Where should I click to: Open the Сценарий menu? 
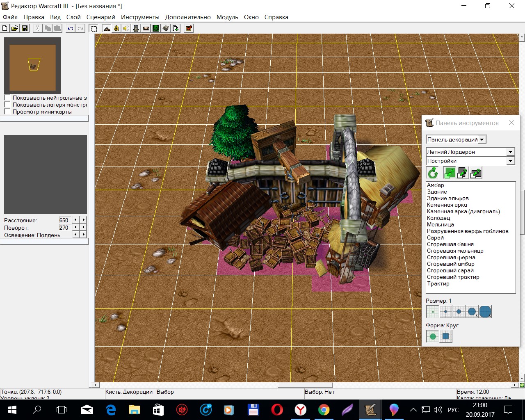pyautogui.click(x=101, y=17)
